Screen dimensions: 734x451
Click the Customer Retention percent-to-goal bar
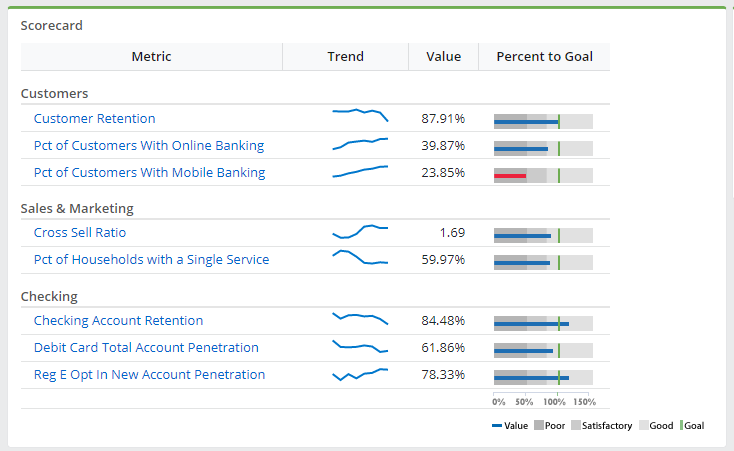[543, 122]
